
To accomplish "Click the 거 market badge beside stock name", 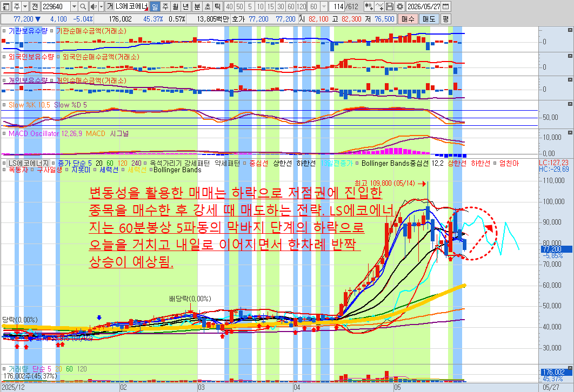I will point(110,6).
